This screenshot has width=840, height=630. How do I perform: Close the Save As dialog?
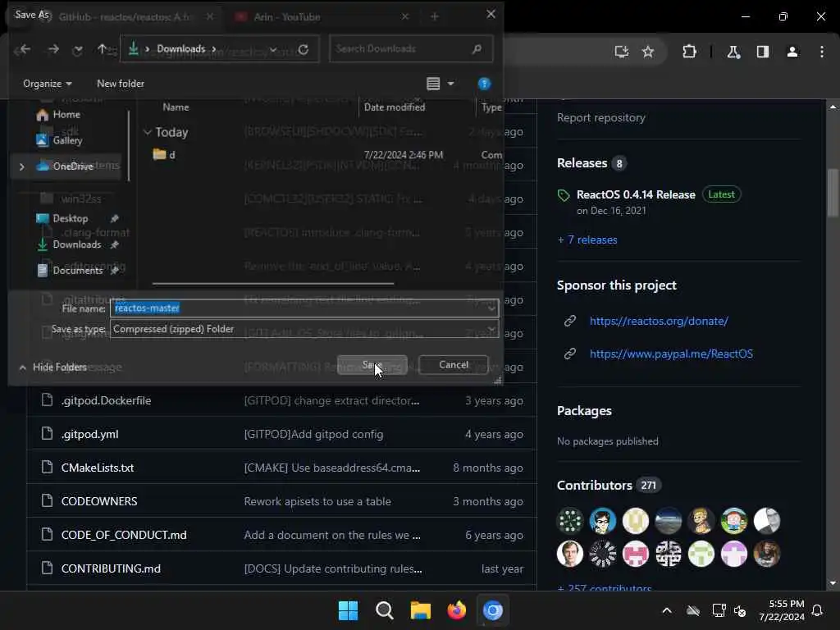pyautogui.click(x=491, y=15)
